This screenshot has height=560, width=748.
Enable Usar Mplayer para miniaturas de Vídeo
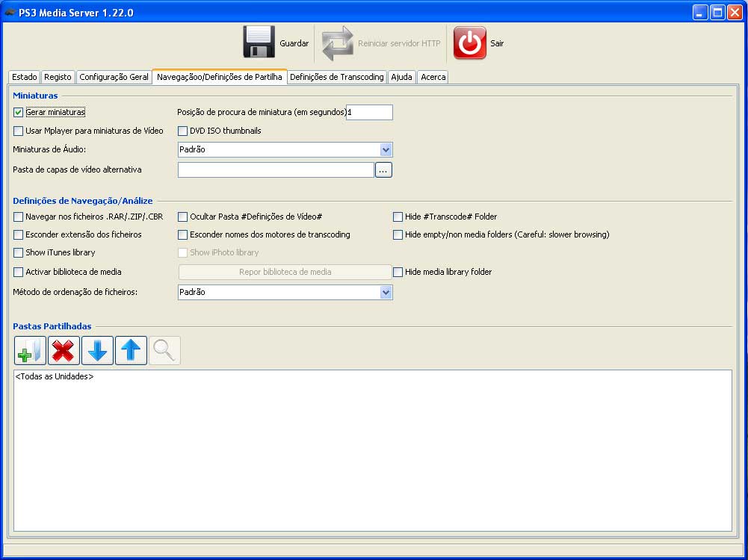coord(18,131)
